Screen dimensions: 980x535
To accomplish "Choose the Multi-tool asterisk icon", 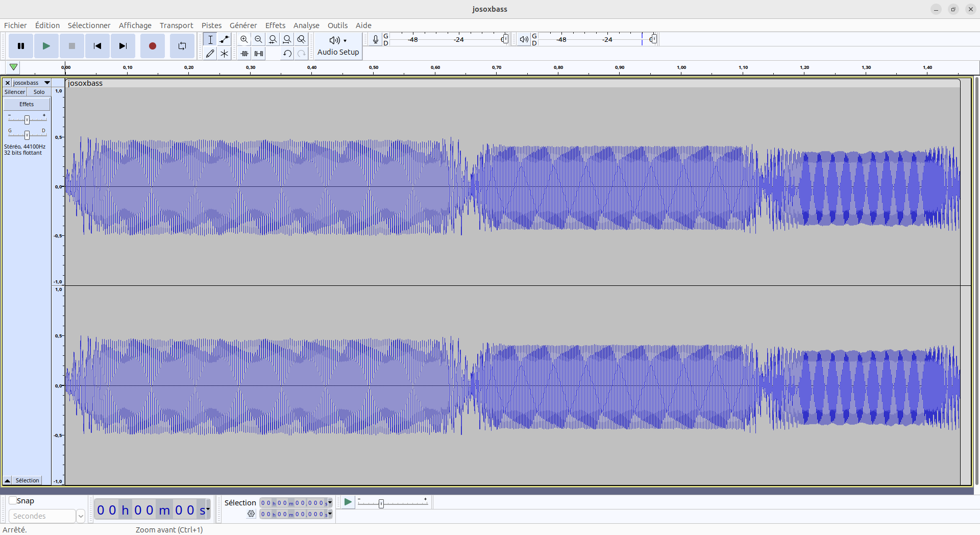I will tap(224, 53).
